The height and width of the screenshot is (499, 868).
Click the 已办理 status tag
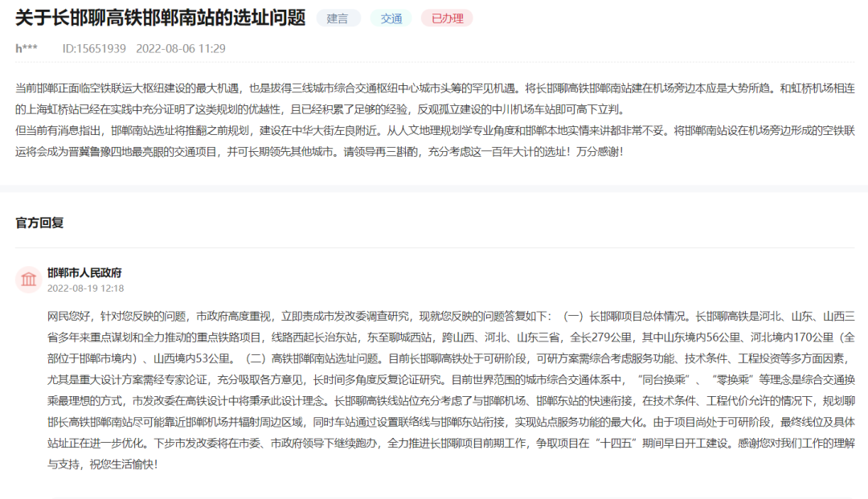click(448, 18)
